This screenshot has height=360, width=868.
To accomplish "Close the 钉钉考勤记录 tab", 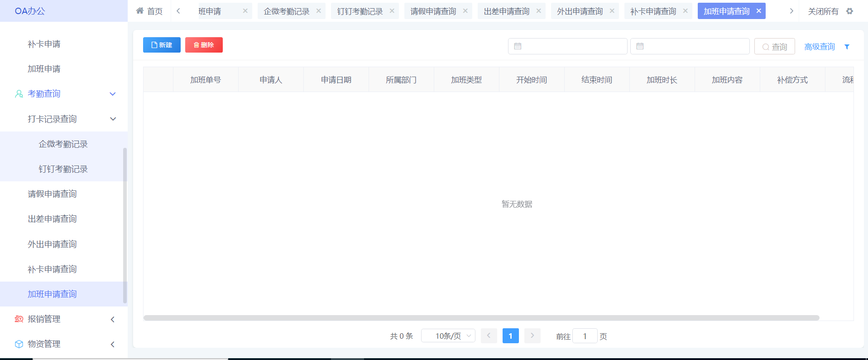I will click(x=392, y=11).
